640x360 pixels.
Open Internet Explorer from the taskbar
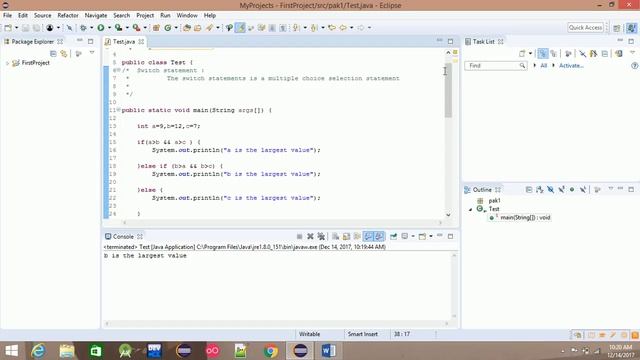(38, 351)
